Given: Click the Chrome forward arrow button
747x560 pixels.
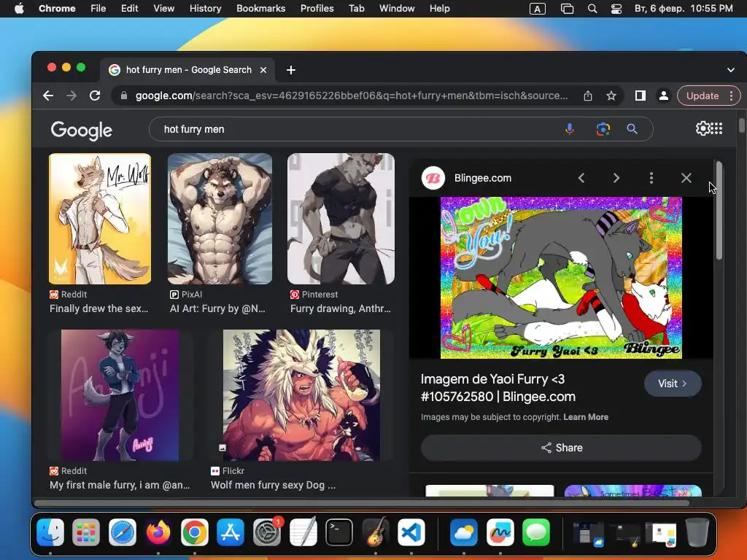Looking at the screenshot, I should [x=71, y=96].
